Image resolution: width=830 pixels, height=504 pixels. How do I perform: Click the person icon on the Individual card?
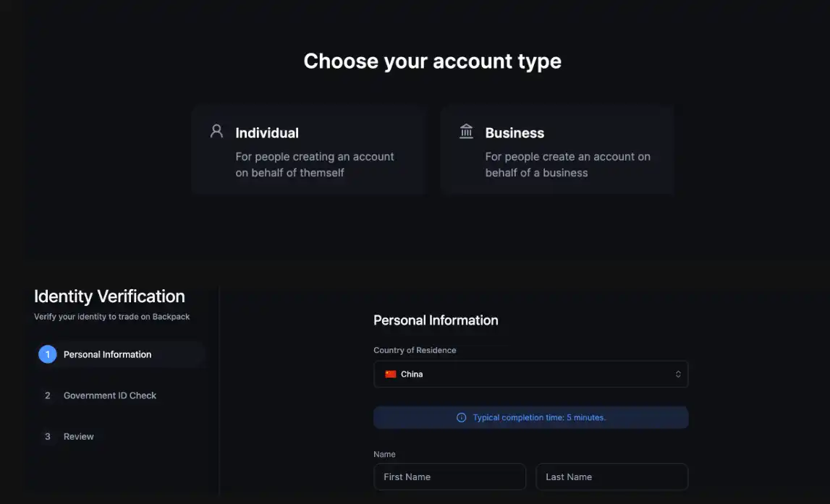coord(216,132)
